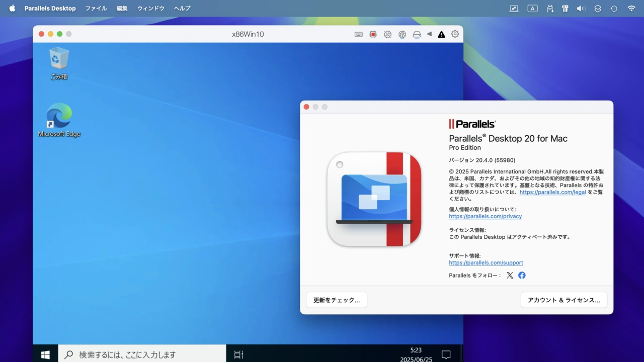This screenshot has width=644, height=362.
Task: Open Parallels on X (Twitter) icon
Action: pos(510,275)
